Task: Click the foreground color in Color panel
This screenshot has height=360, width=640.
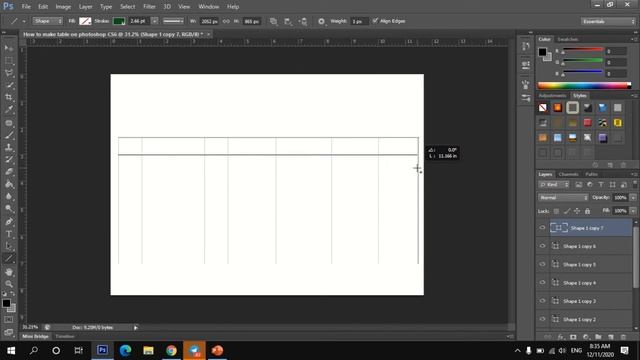Action: (542, 52)
